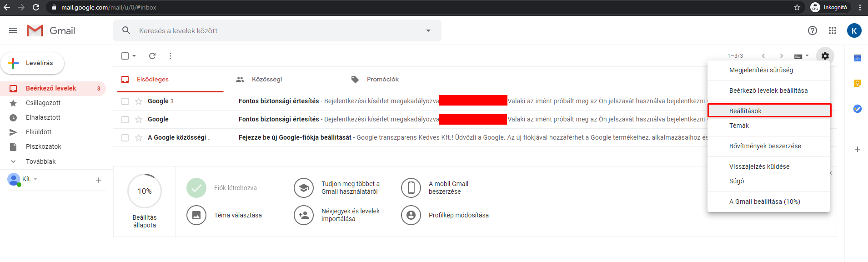
Task: Open the Google apps grid
Action: coord(833,30)
